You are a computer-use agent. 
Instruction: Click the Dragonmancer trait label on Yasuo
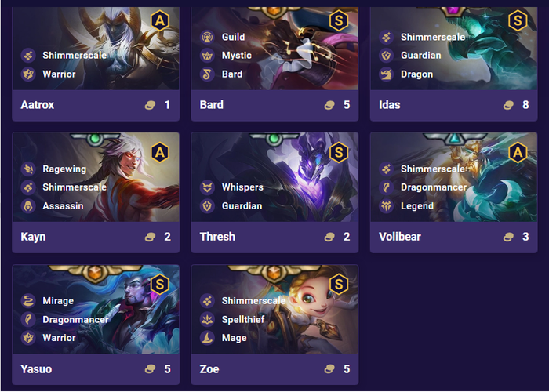point(75,319)
